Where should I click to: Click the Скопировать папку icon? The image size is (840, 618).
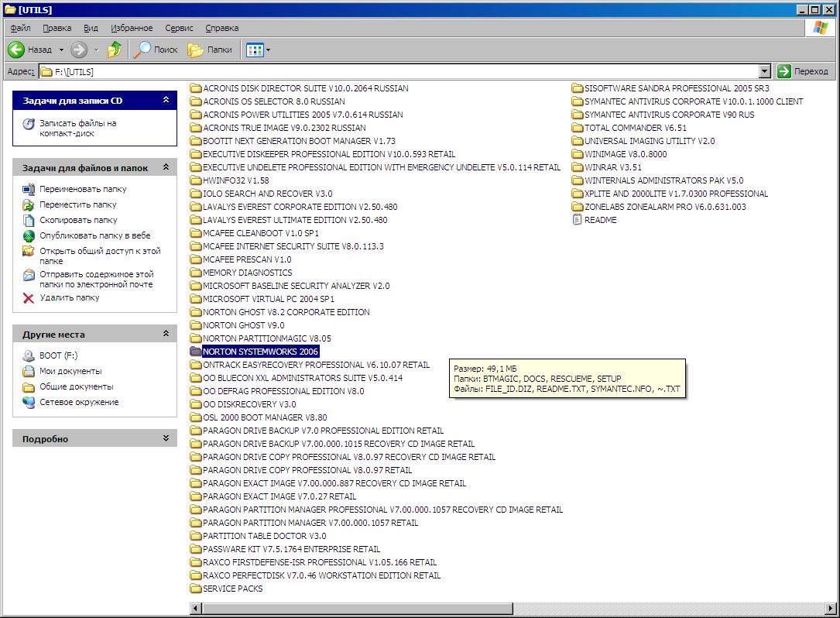pyautogui.click(x=29, y=220)
